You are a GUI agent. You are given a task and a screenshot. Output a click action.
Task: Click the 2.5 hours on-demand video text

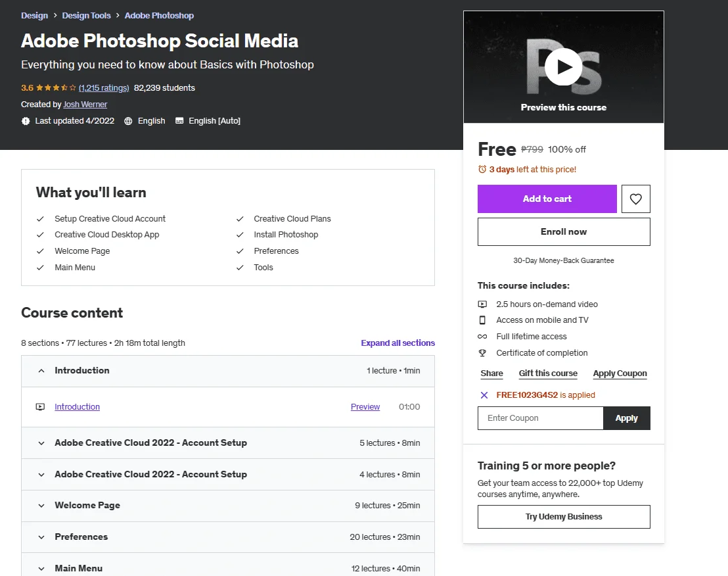click(x=547, y=304)
